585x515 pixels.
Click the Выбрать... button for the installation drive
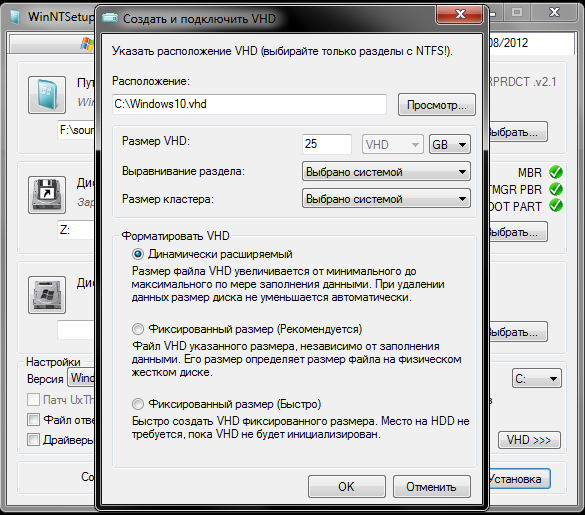[518, 332]
